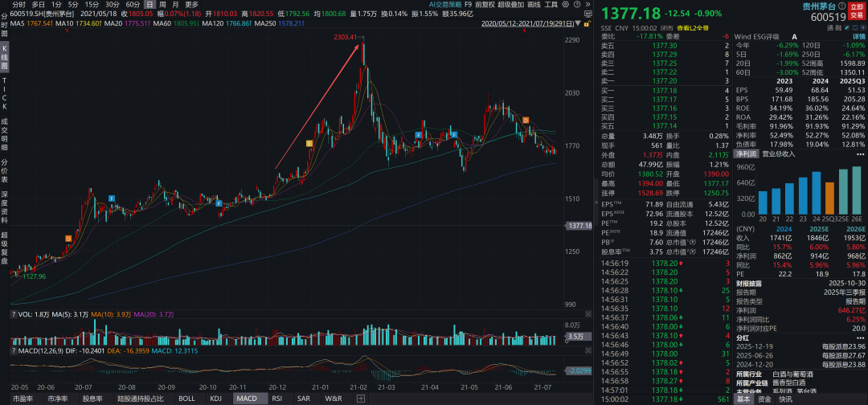Select the 日 daily K-line period
This screenshot has width=868, height=405.
(x=150, y=5)
